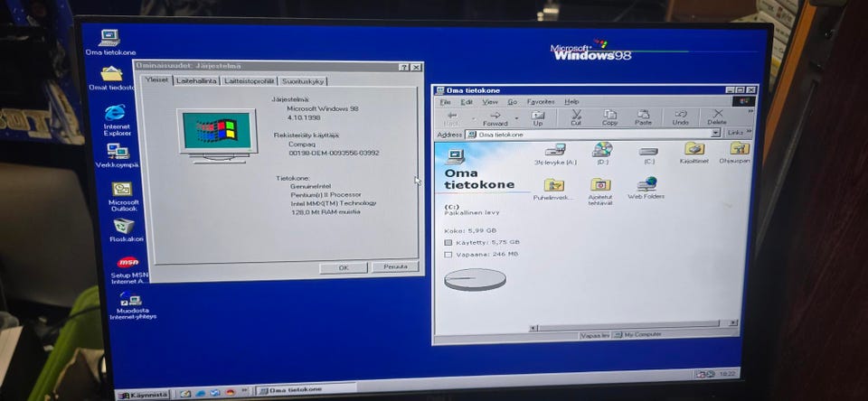Open the Back history dropdown arrow
Screen dimensions: 868x401
[x=473, y=118]
